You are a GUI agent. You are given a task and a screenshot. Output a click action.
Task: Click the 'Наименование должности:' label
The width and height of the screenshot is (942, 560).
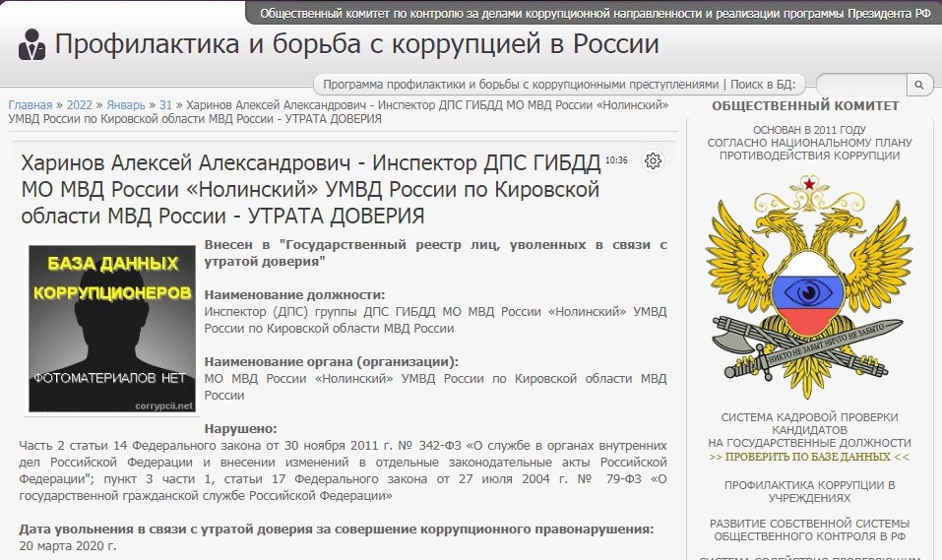[x=294, y=295]
